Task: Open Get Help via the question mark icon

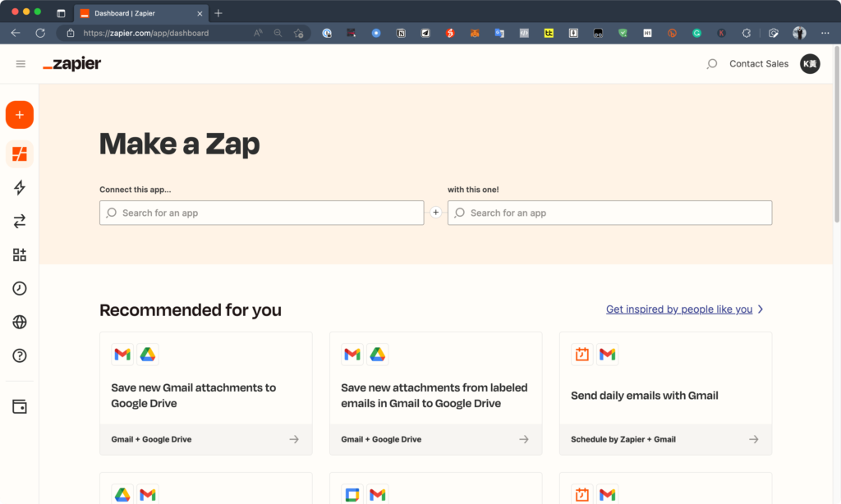Action: (20, 355)
